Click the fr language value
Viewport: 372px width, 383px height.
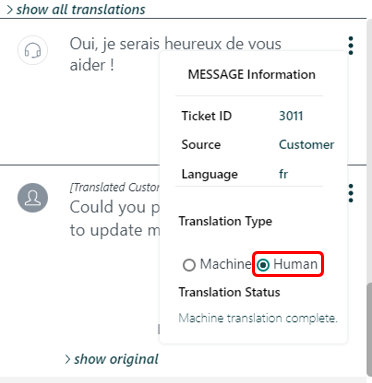283,174
